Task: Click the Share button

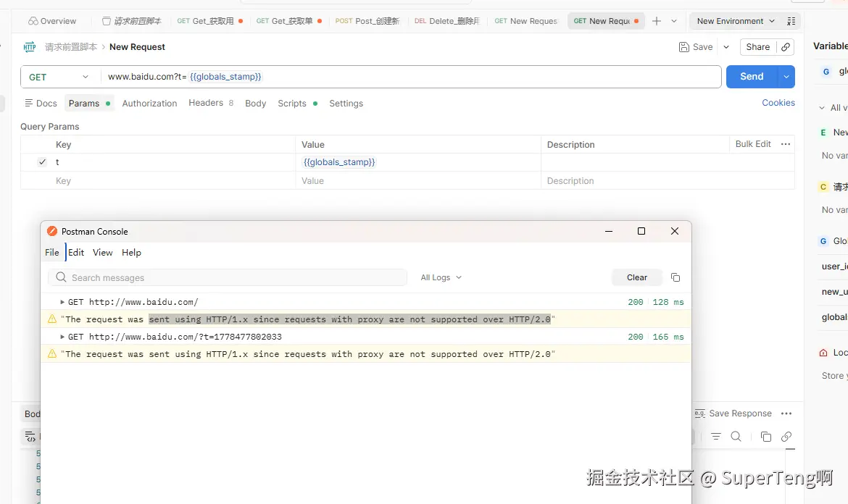Action: pyautogui.click(x=757, y=47)
